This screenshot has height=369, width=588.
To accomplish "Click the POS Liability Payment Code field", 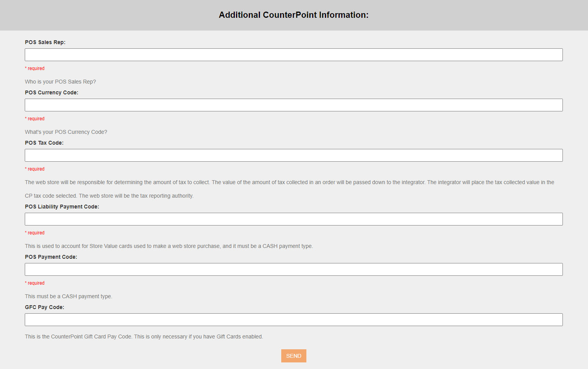I will click(294, 219).
